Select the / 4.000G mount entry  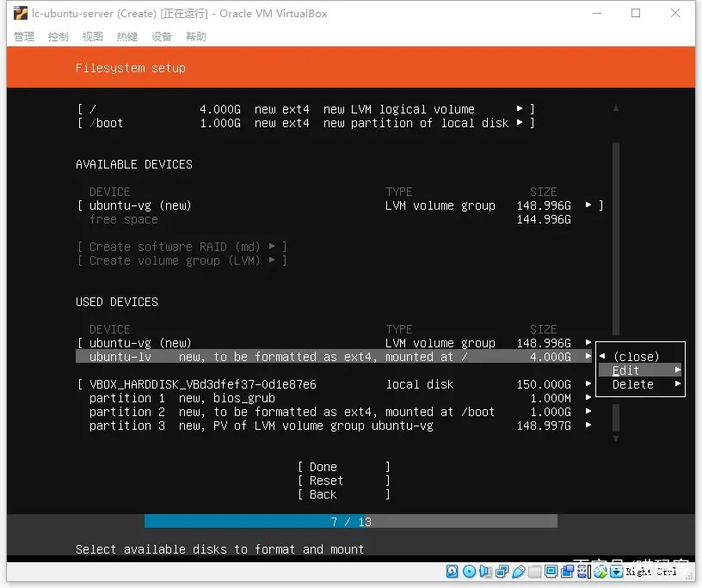click(306, 109)
